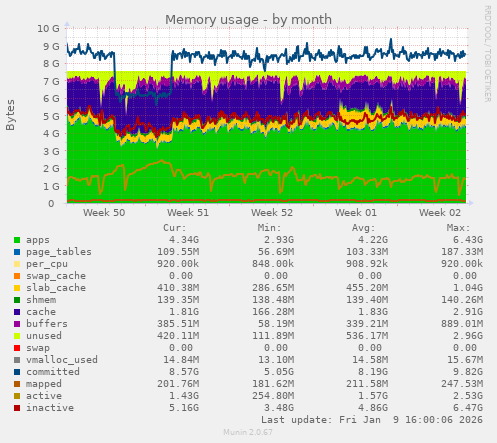Screen dimensions: 497x443
Task: Click the blue page_tables legend swatch
Action: pos(17,252)
